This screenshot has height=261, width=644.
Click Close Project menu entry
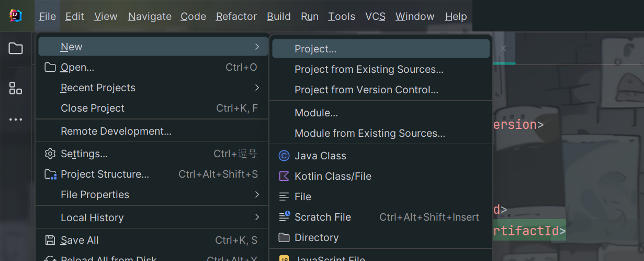93,108
